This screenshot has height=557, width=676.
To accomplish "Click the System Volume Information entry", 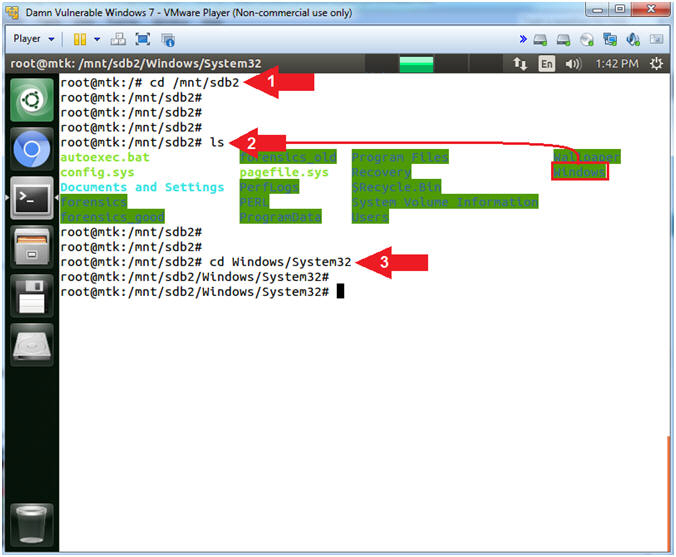I will pos(445,202).
